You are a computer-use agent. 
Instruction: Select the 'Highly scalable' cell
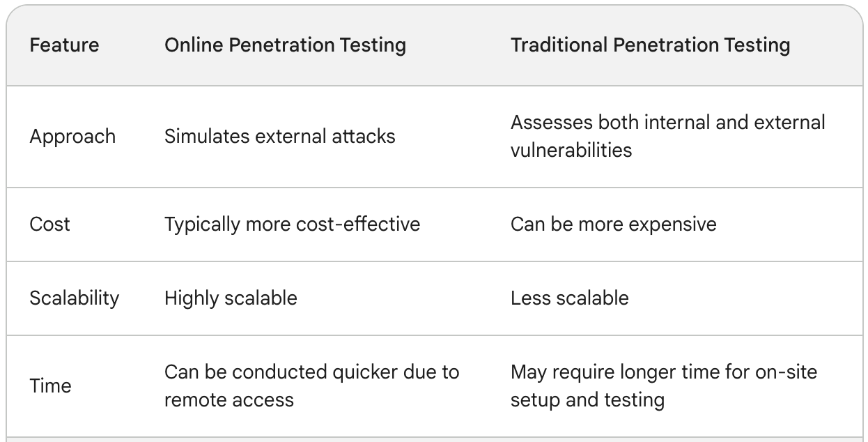point(231,298)
